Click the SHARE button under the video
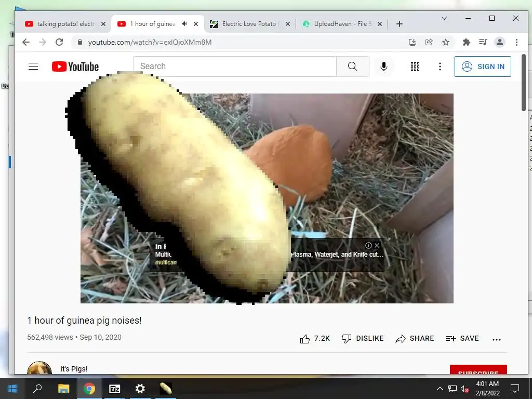 pos(415,339)
